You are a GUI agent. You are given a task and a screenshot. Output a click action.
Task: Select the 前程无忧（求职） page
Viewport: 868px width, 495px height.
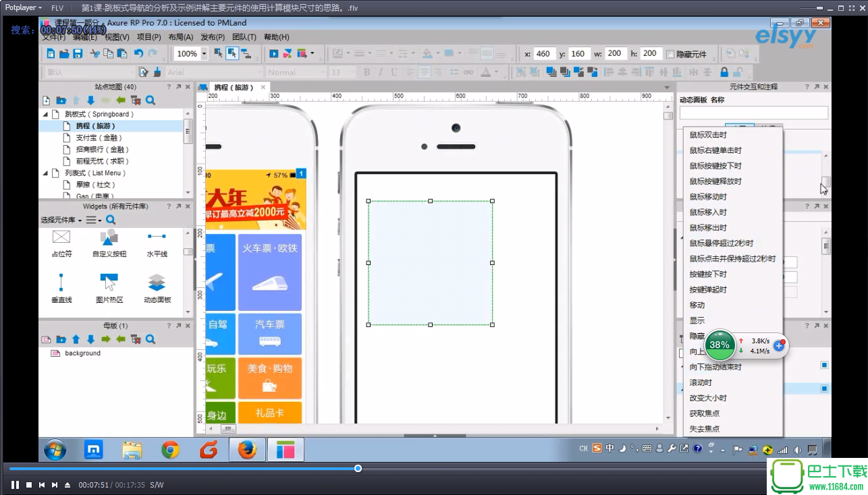point(102,161)
